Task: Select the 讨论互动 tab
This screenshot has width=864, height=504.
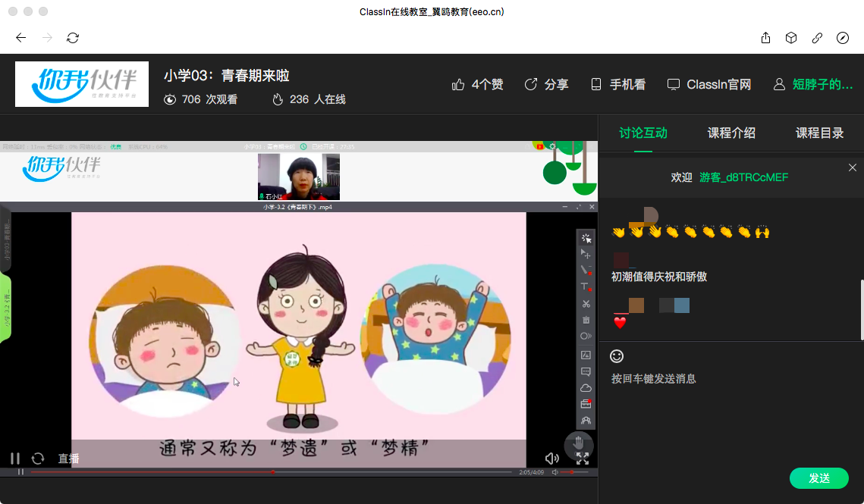Action: (x=643, y=133)
